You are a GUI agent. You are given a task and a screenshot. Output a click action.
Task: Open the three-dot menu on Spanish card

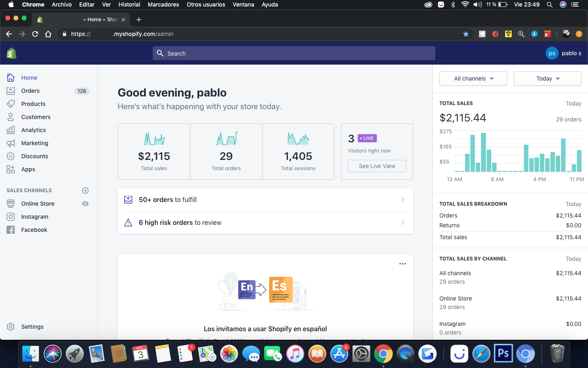point(402,264)
